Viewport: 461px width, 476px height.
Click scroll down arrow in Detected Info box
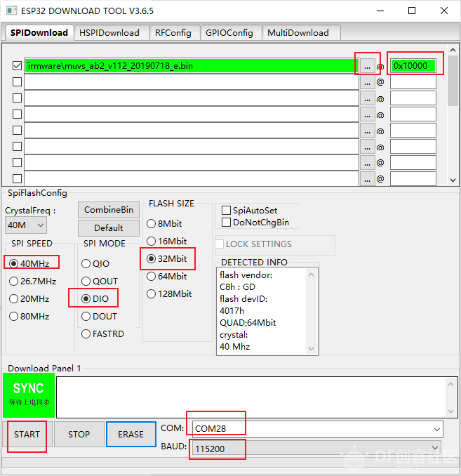[311, 348]
